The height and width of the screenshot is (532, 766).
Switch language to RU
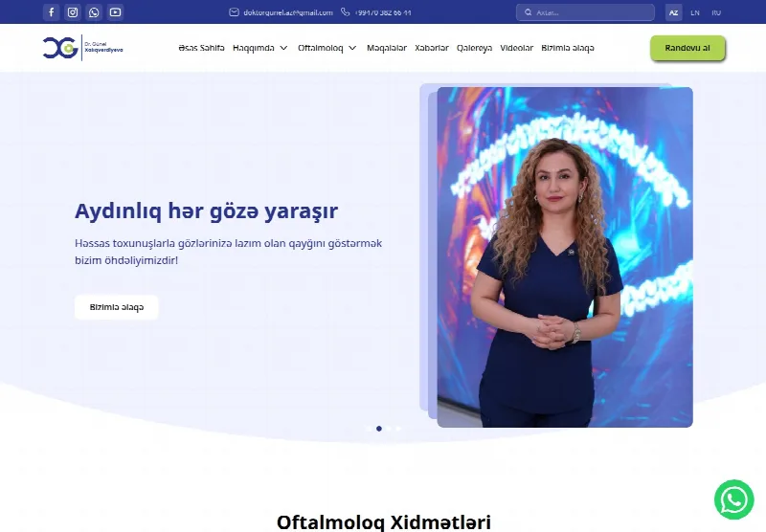[716, 12]
